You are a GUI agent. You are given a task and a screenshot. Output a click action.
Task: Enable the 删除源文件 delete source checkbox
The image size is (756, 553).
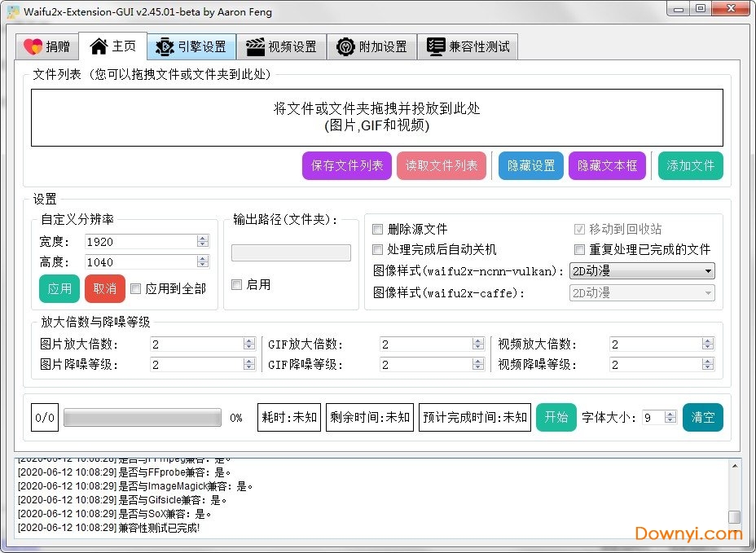(x=377, y=229)
